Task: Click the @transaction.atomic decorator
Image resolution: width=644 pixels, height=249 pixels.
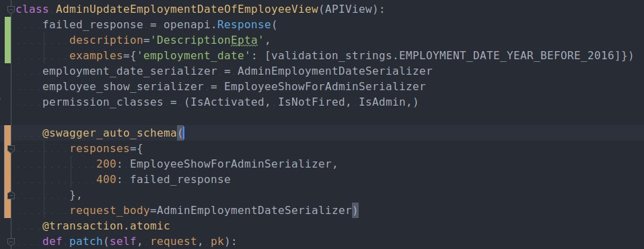Action: pyautogui.click(x=106, y=226)
